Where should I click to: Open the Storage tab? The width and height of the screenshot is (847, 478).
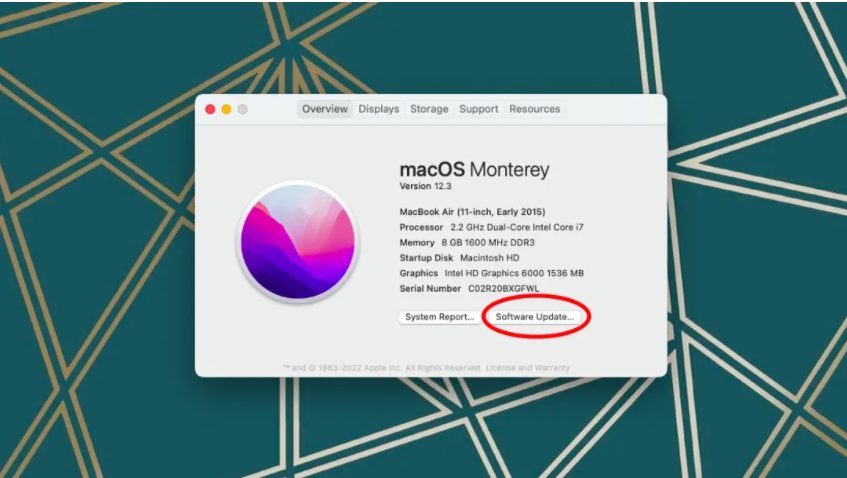point(429,109)
